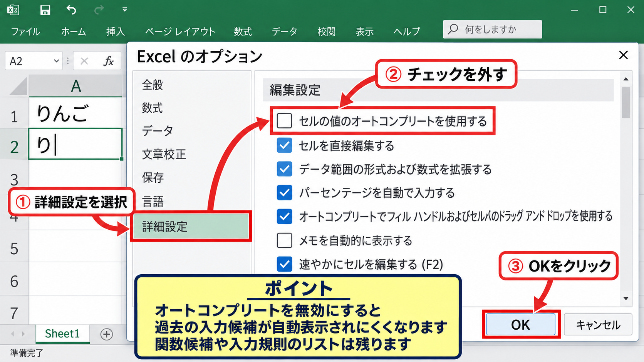Image resolution: width=644 pixels, height=362 pixels.
Task: Click the Excel app logo icon
Action: click(13, 10)
